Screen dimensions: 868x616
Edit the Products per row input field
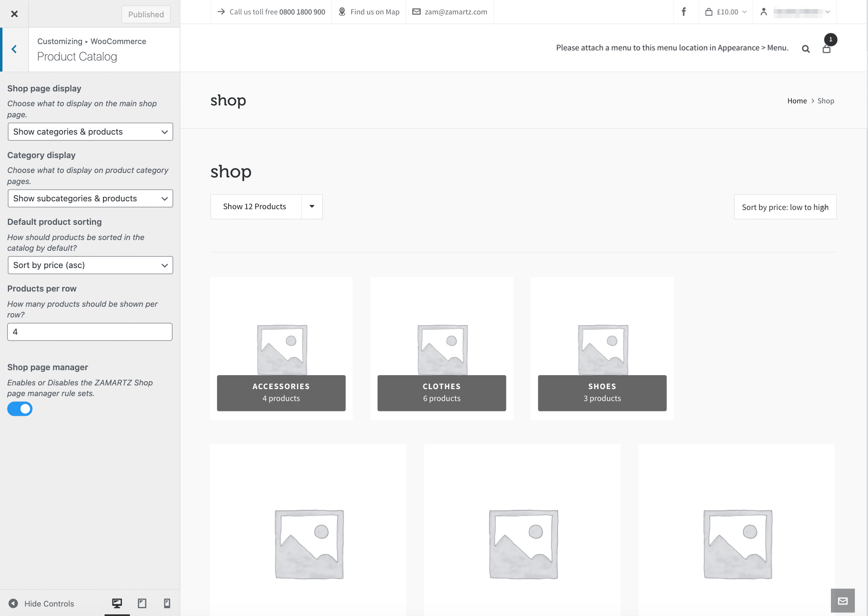click(x=89, y=331)
